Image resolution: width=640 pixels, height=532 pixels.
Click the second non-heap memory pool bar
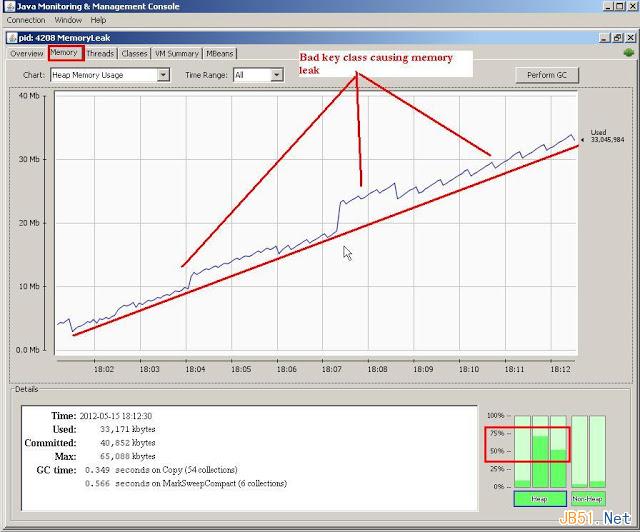click(598, 452)
